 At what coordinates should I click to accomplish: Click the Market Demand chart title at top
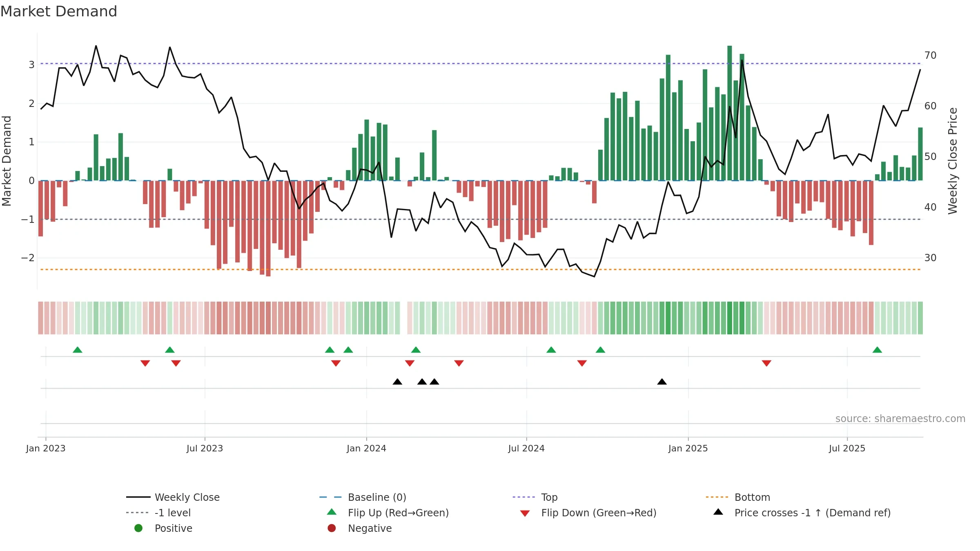click(x=59, y=11)
